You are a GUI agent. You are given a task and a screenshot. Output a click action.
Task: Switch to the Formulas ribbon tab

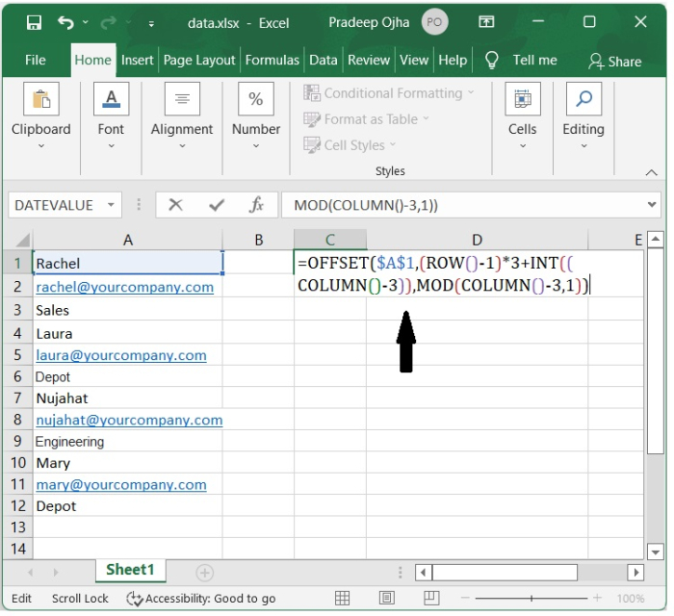tap(272, 60)
